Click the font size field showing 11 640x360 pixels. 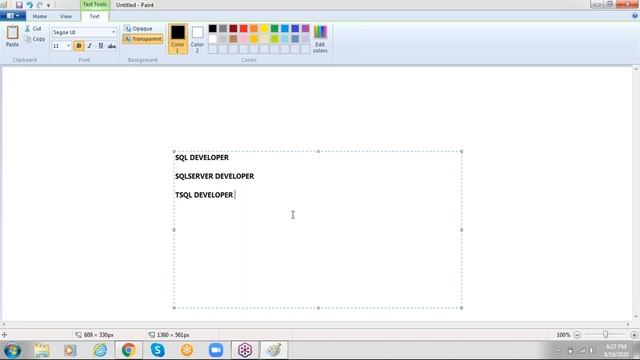click(x=58, y=46)
